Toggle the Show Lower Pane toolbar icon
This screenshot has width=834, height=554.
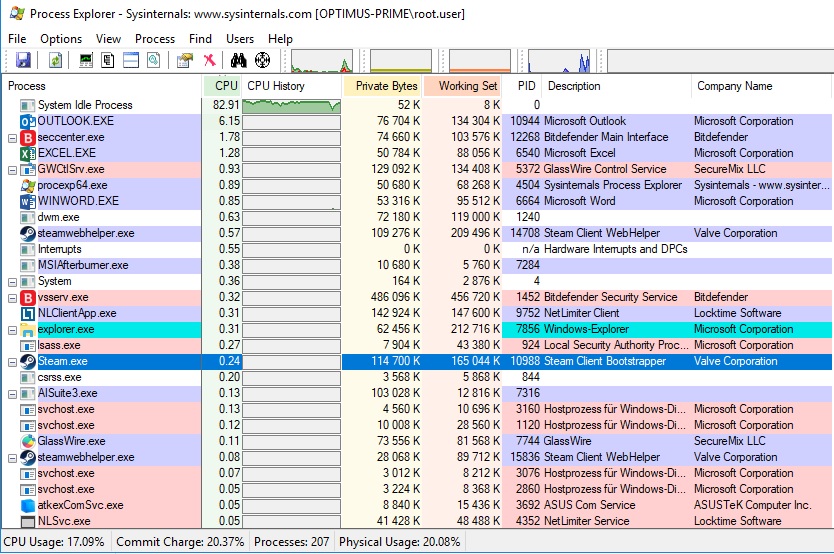131,60
